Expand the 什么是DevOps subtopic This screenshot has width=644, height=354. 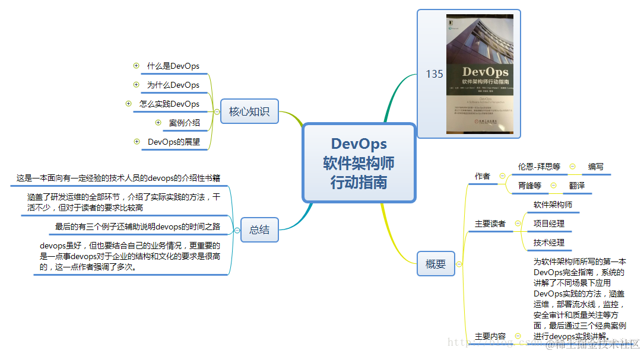(x=135, y=65)
